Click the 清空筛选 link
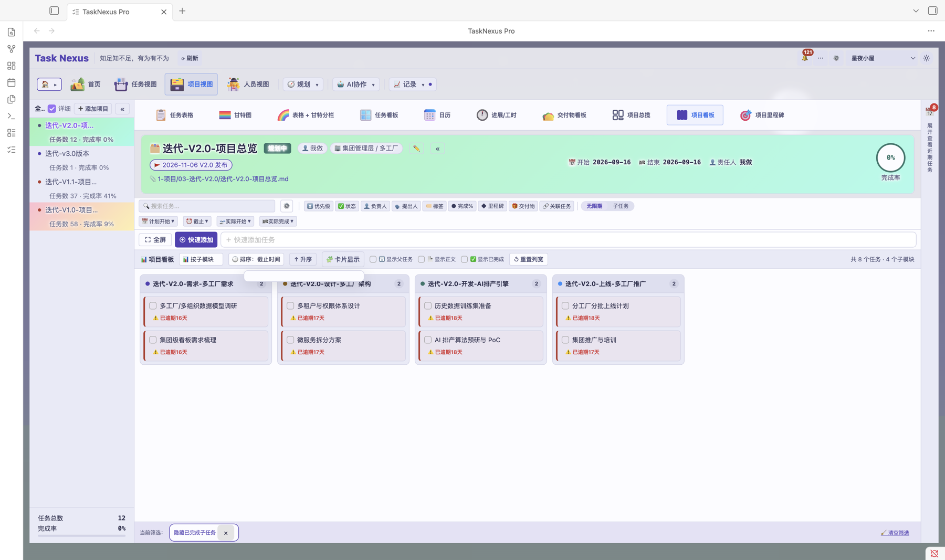The height and width of the screenshot is (560, 945). coord(895,533)
